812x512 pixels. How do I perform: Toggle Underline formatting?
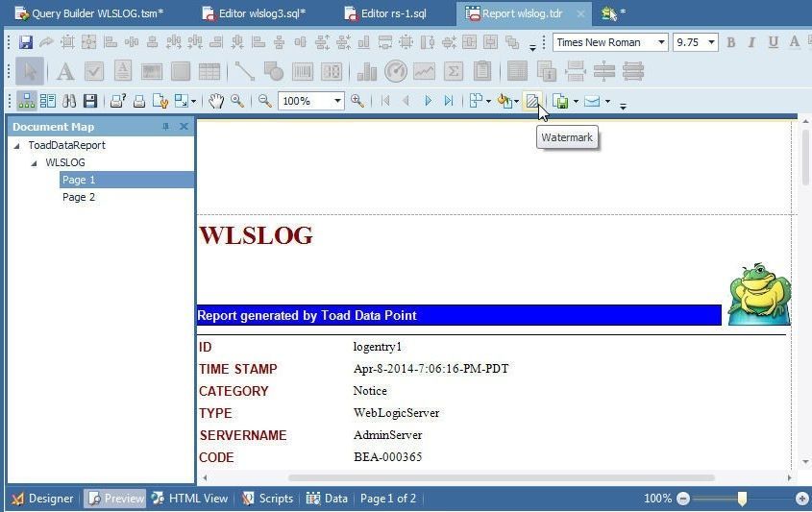[x=773, y=42]
